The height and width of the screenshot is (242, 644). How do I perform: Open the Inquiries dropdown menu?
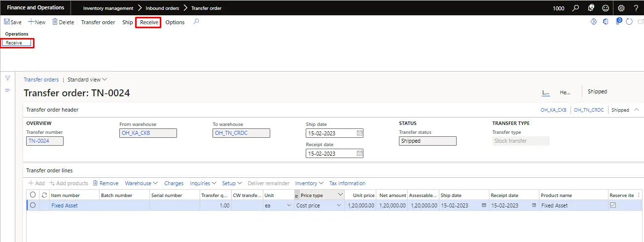(x=203, y=183)
